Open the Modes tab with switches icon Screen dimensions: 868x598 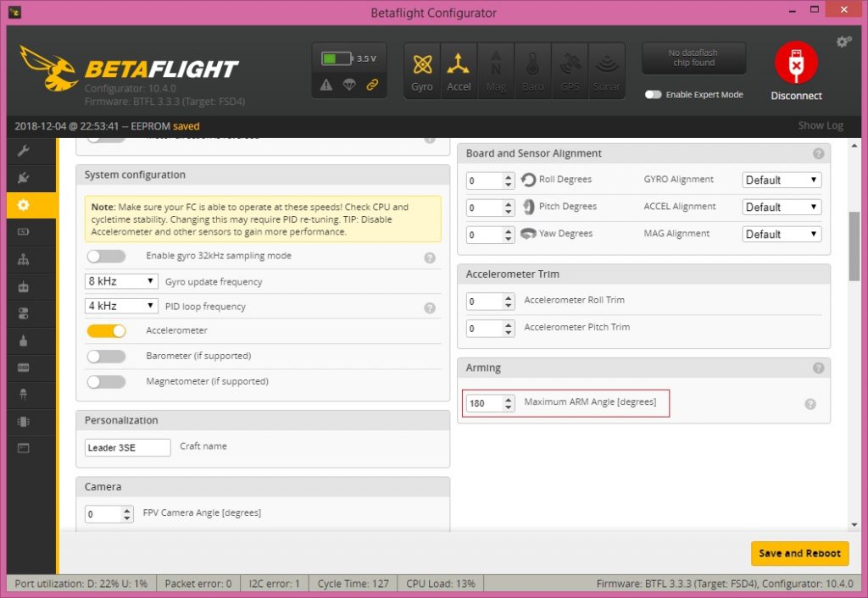[23, 313]
